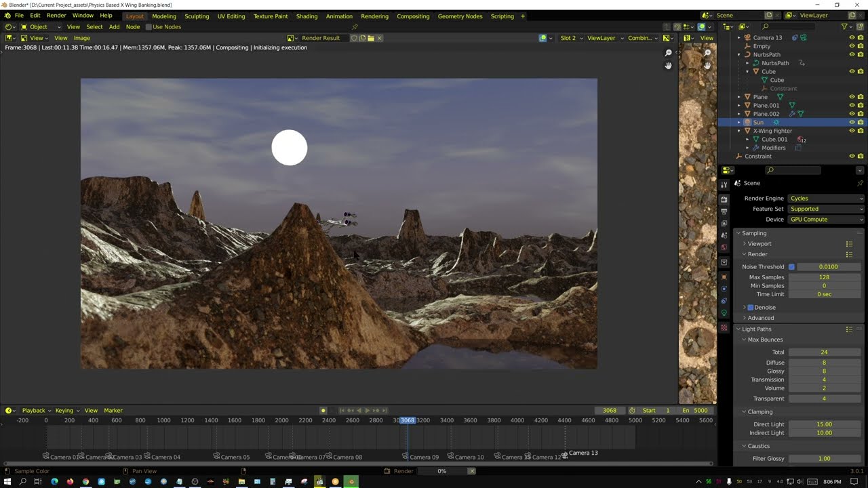The width and height of the screenshot is (868, 488).
Task: Open the Keying popover in timeline
Action: coord(66,411)
